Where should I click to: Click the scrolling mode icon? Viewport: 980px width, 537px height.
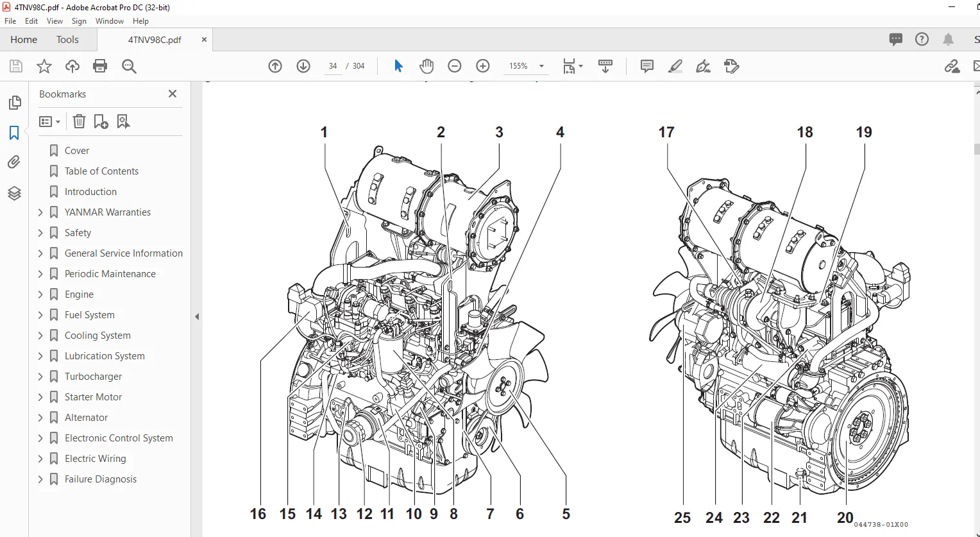[605, 66]
